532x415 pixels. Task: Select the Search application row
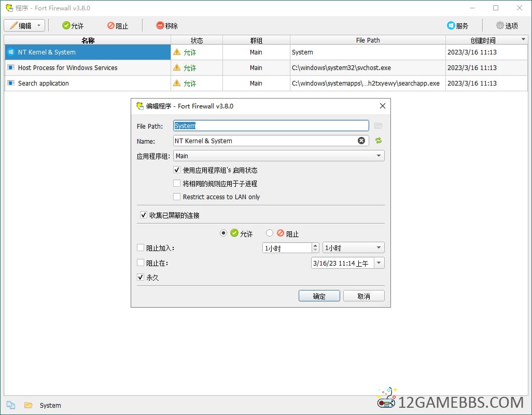(266, 83)
